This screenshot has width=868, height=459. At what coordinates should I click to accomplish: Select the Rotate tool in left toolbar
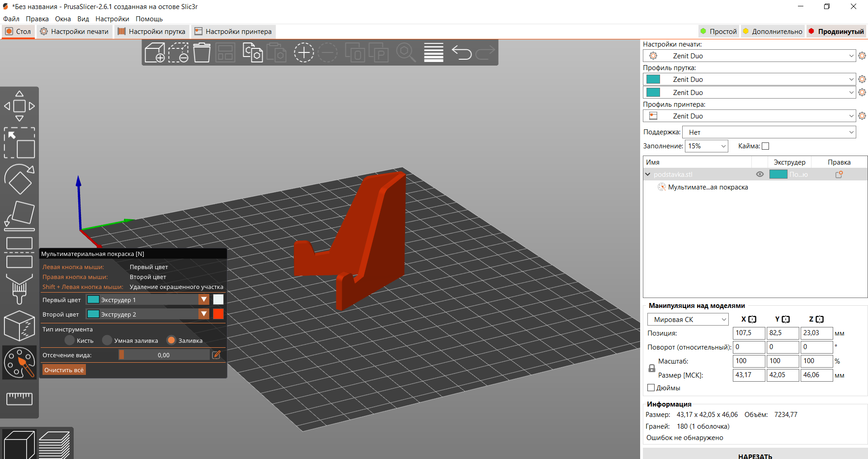[x=19, y=179]
